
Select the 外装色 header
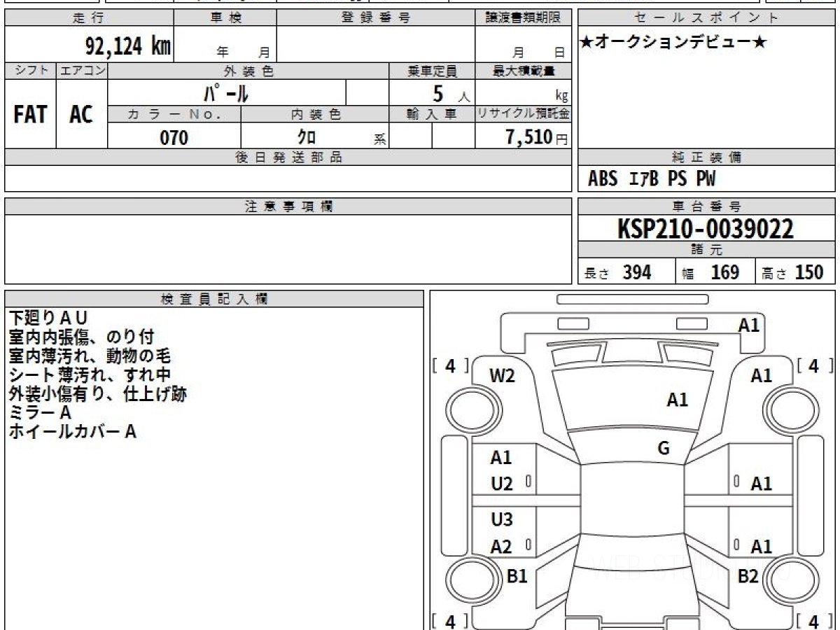[248, 71]
